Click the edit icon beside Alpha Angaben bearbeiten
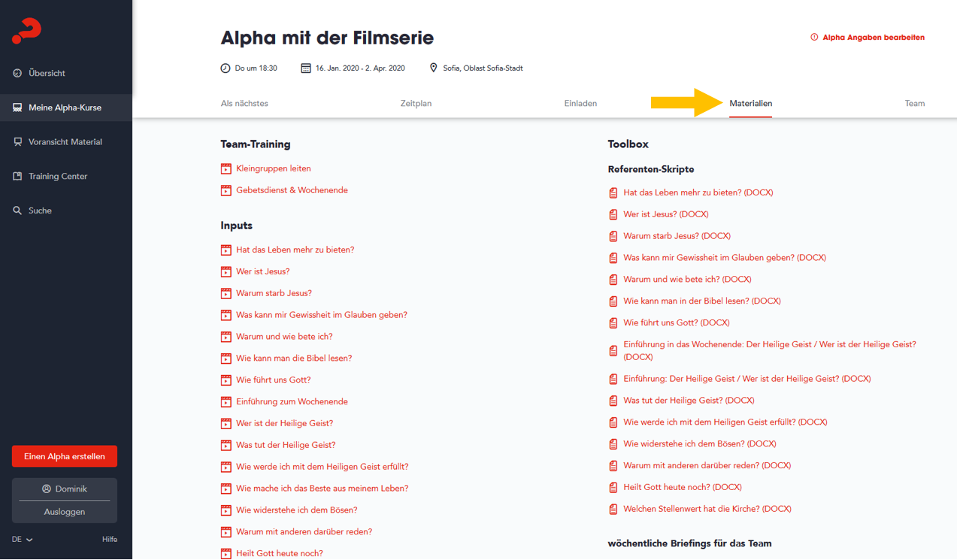The height and width of the screenshot is (560, 957). coord(814,37)
